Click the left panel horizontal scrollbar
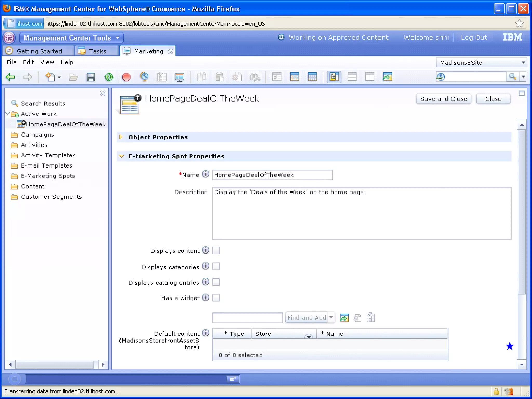The height and width of the screenshot is (399, 532). tap(55, 365)
